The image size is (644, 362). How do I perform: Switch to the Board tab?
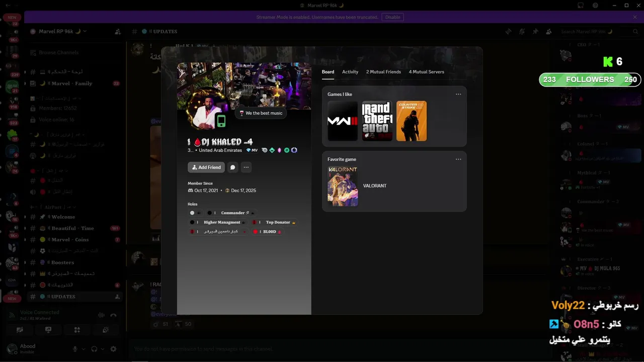(x=328, y=72)
